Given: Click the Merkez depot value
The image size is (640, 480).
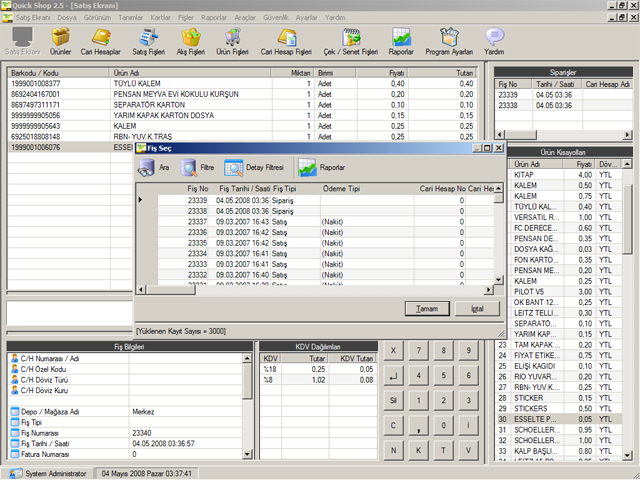Looking at the screenshot, I should 143,412.
